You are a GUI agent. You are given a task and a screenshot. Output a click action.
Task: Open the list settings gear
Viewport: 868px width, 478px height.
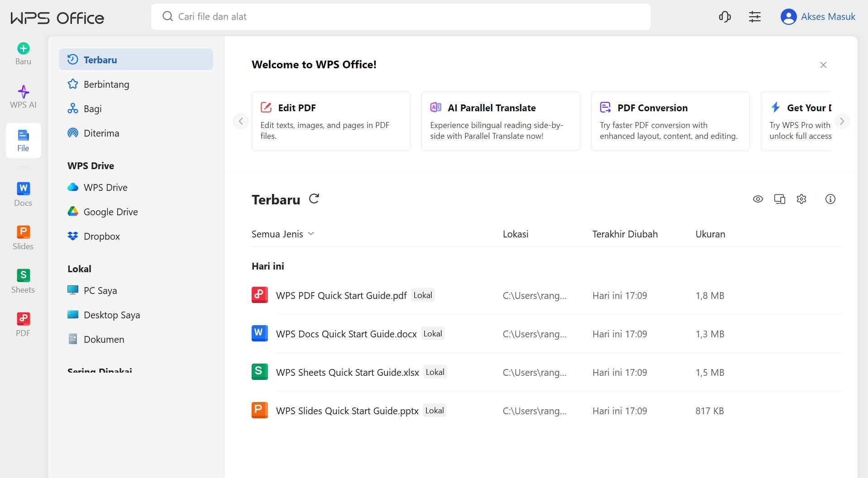coord(801,199)
